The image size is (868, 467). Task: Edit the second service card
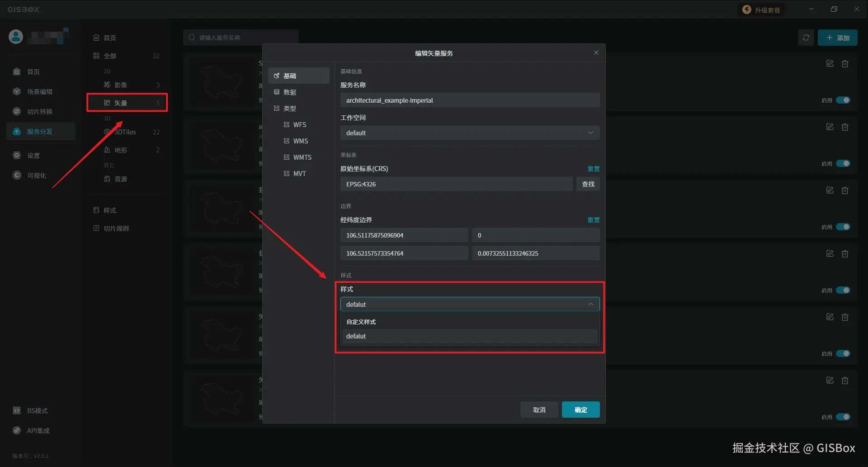pos(830,127)
